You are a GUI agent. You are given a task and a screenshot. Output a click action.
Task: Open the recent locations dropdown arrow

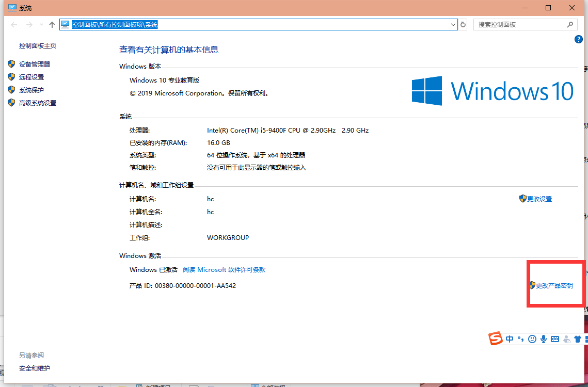41,25
